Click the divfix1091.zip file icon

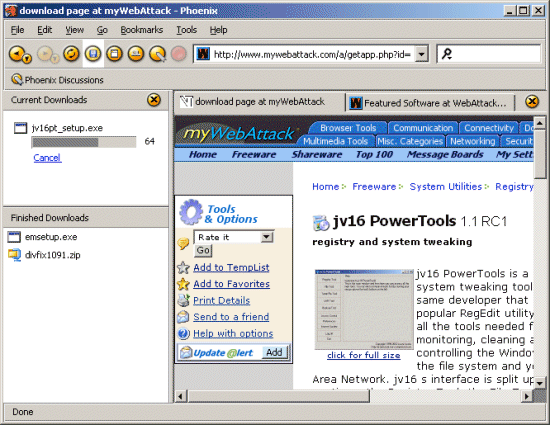coord(14,255)
